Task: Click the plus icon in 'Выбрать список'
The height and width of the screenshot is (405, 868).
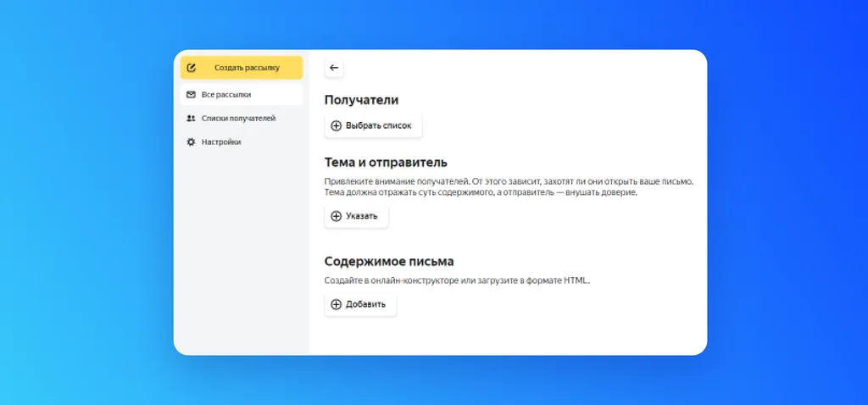Action: [336, 125]
